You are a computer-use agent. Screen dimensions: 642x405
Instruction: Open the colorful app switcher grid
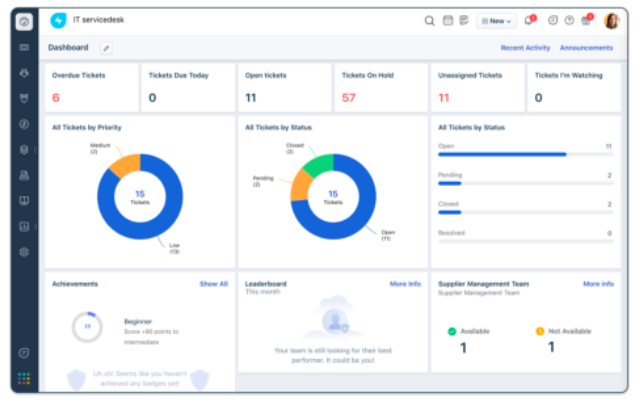[x=24, y=378]
